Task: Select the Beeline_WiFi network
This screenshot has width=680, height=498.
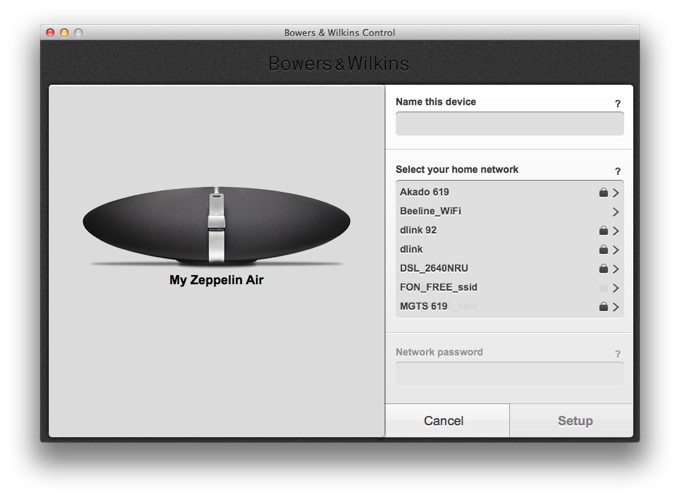Action: [x=510, y=211]
